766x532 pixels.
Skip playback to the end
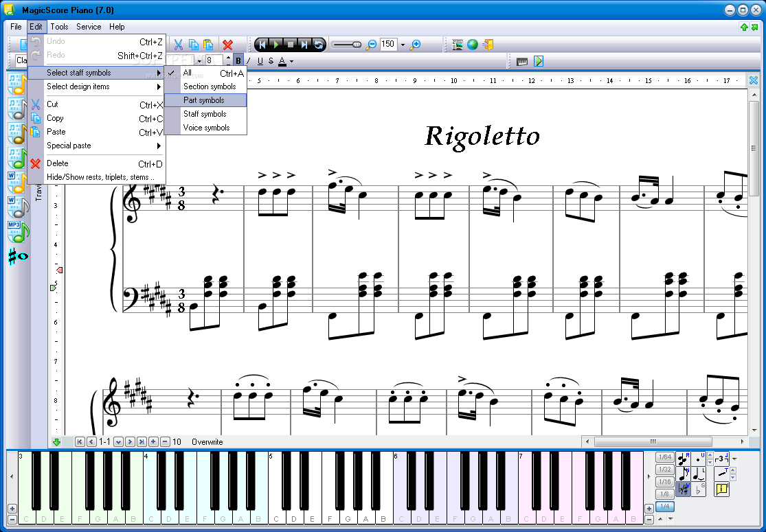click(304, 45)
